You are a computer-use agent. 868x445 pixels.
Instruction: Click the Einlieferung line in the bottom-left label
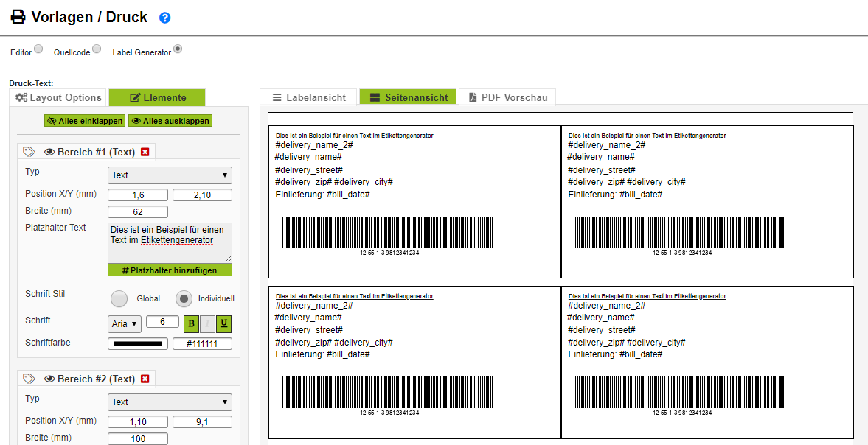[322, 354]
